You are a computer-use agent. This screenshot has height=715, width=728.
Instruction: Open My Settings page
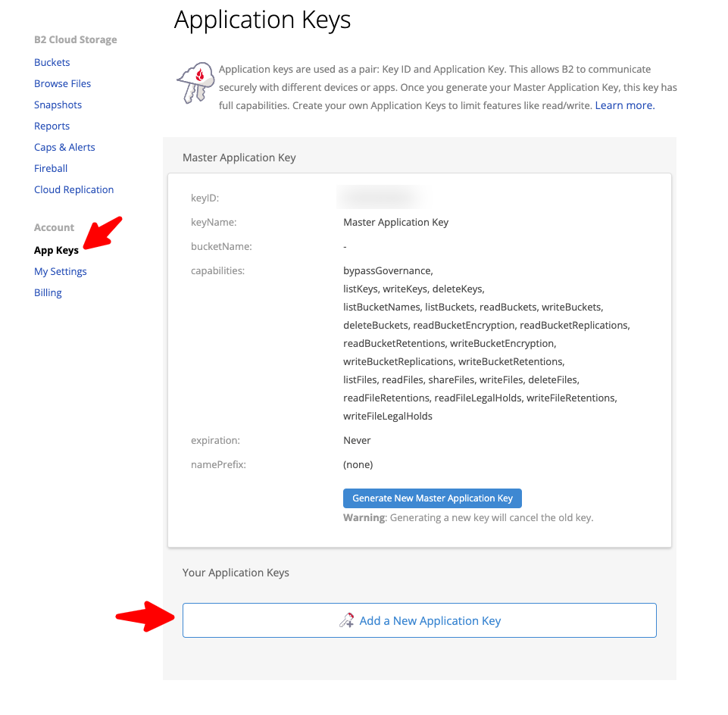61,272
